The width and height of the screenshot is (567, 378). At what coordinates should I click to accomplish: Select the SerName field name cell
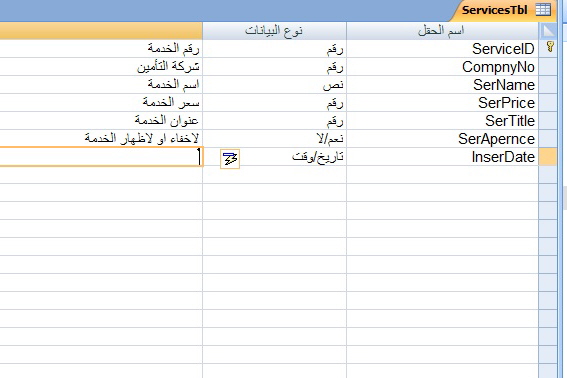(443, 85)
